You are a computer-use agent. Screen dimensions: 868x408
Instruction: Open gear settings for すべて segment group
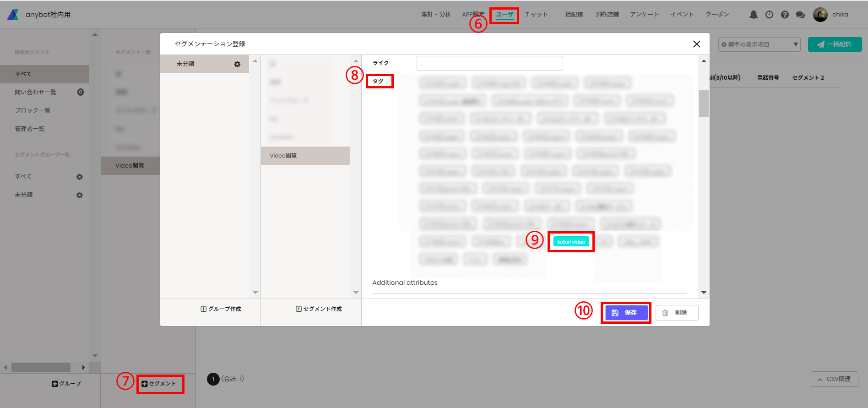(x=80, y=177)
